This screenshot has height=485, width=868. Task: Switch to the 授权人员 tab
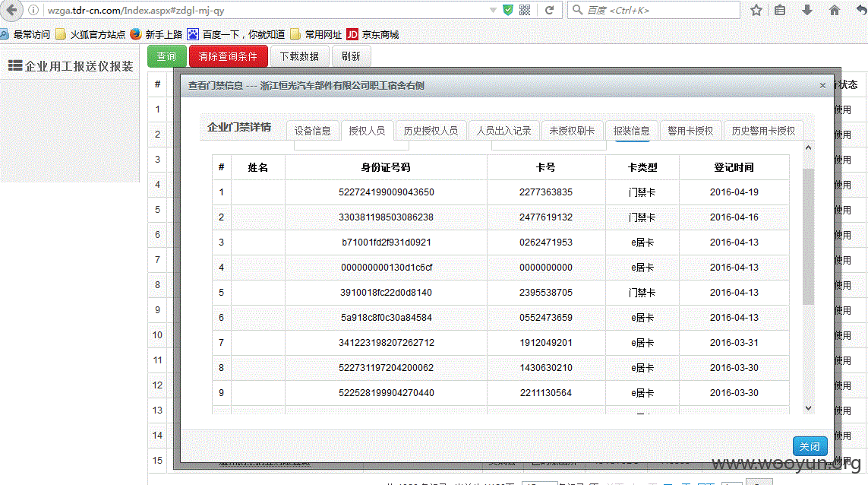367,131
